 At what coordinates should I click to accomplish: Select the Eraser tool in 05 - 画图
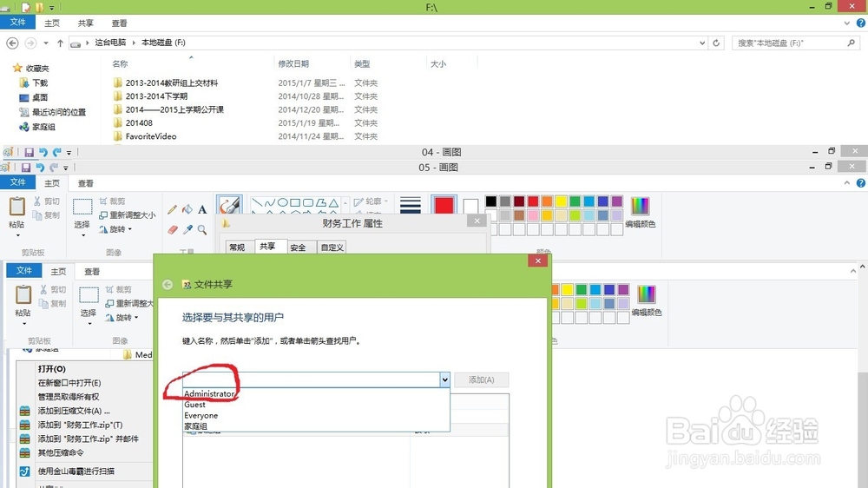pos(172,229)
